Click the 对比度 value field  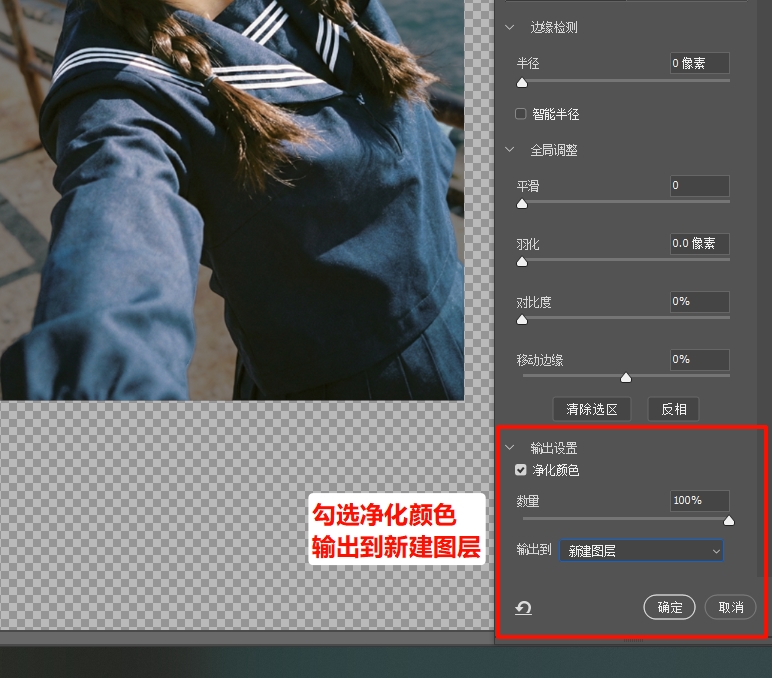point(700,301)
